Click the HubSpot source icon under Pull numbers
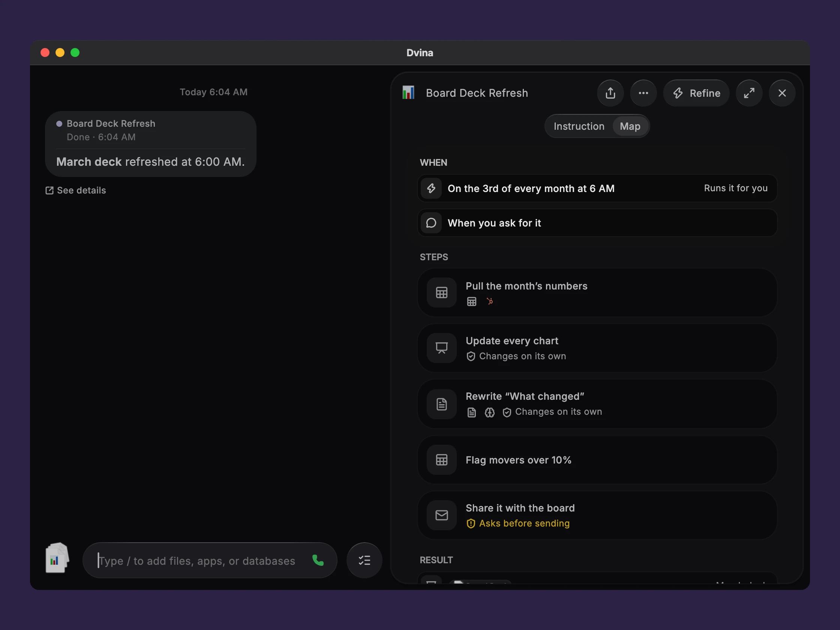This screenshot has height=630, width=840. coord(490,301)
